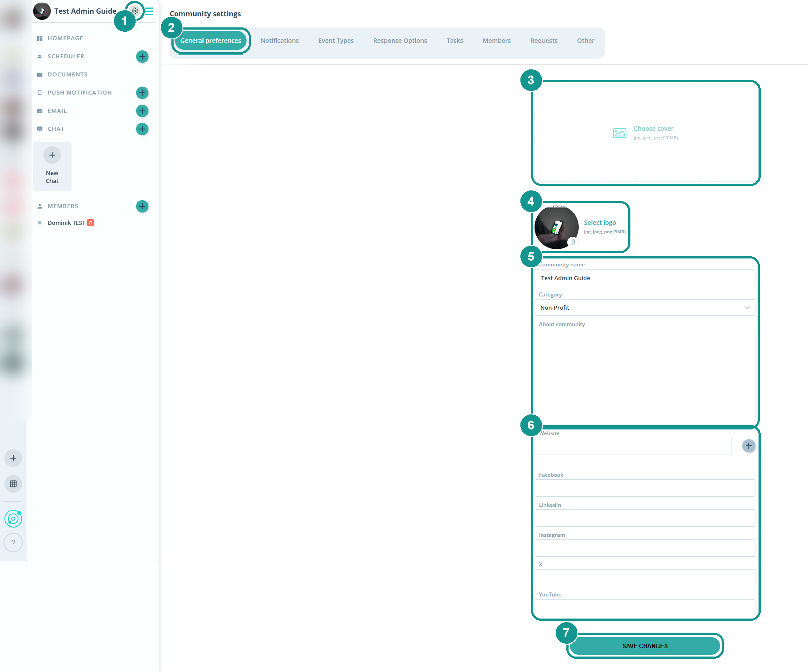The image size is (808, 672).
Task: Compose a new email plus icon
Action: (142, 111)
